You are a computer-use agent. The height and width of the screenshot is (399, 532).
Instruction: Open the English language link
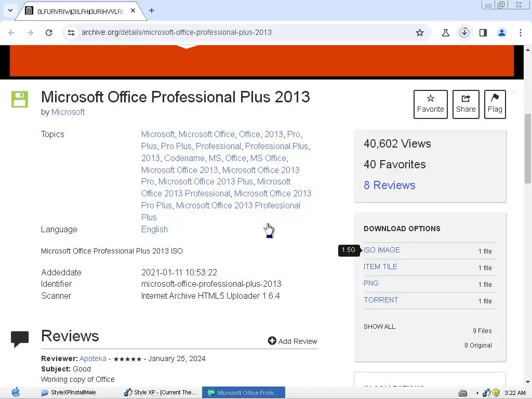click(x=154, y=229)
